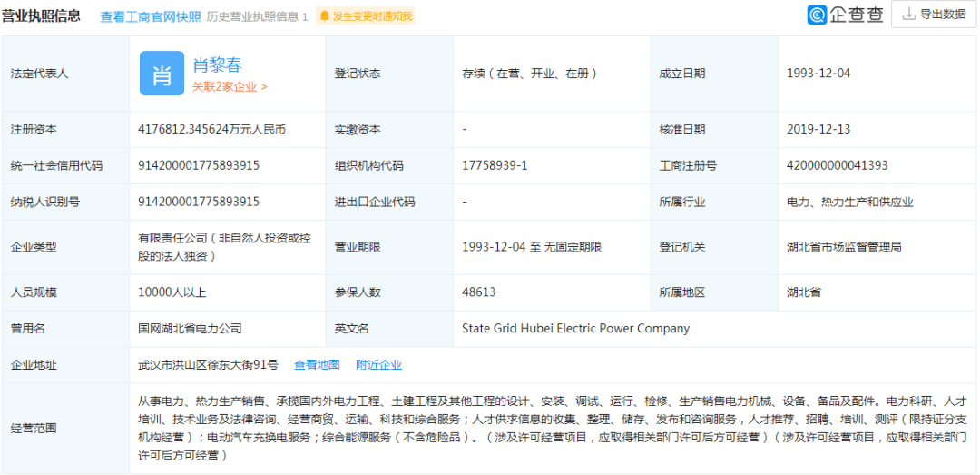
Task: Click the 工商注册号 label cell
Action: click(x=714, y=166)
